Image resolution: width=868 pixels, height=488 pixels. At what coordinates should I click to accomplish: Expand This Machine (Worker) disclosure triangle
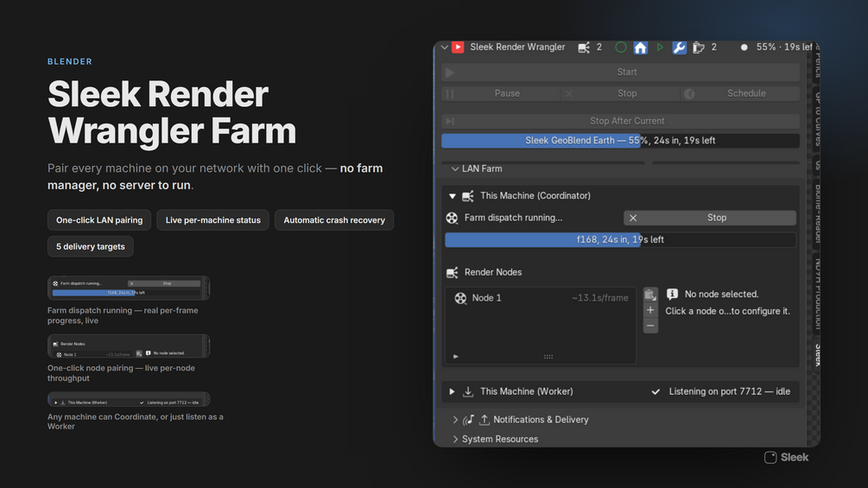pos(453,392)
